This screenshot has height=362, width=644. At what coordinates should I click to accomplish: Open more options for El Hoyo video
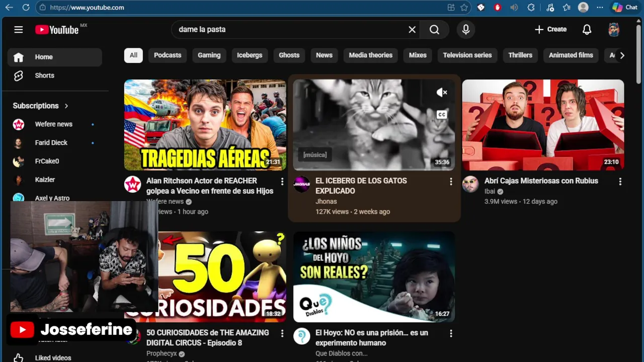tap(451, 333)
